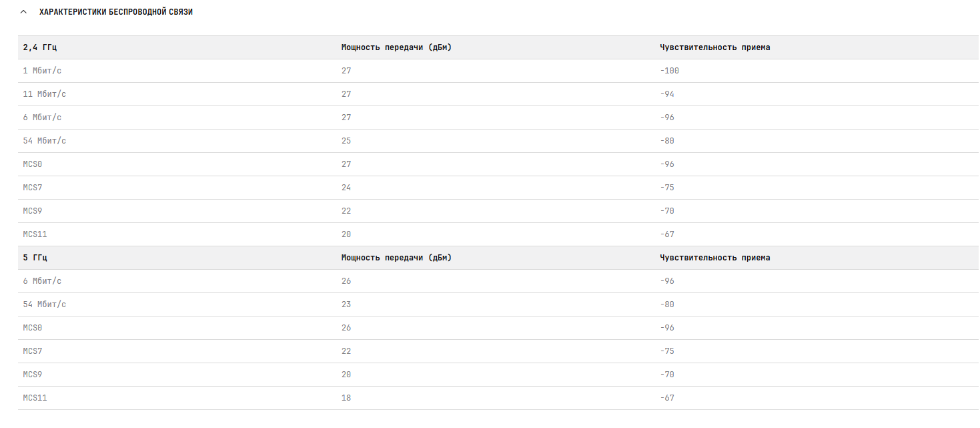Click the 18 power value for MCS11

(x=346, y=398)
